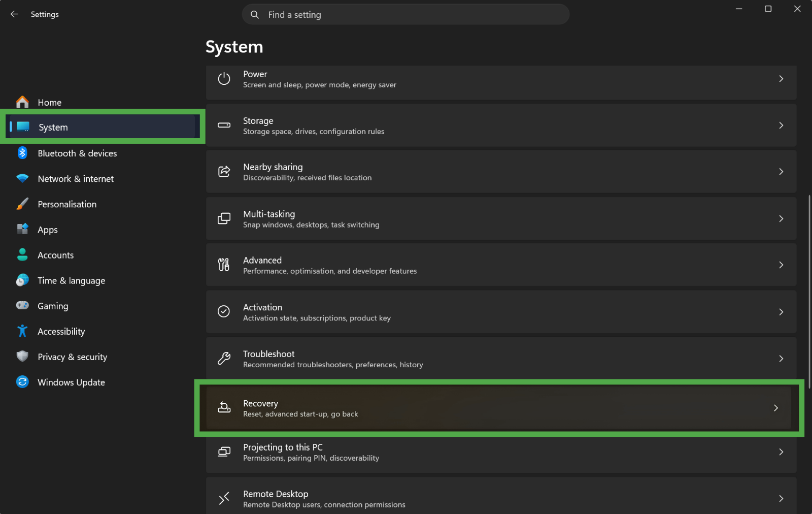Click 'Remote Desktop users, connection permissions' text
The height and width of the screenshot is (514, 812).
point(324,505)
